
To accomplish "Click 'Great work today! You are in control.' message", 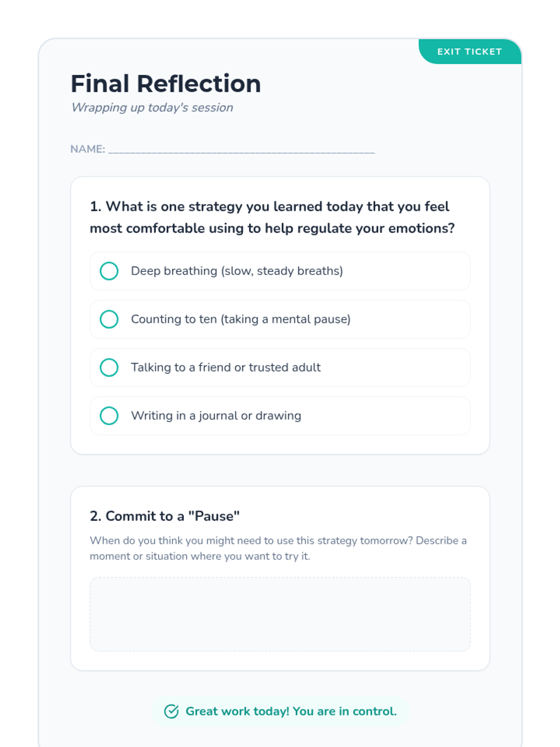I will point(291,711).
